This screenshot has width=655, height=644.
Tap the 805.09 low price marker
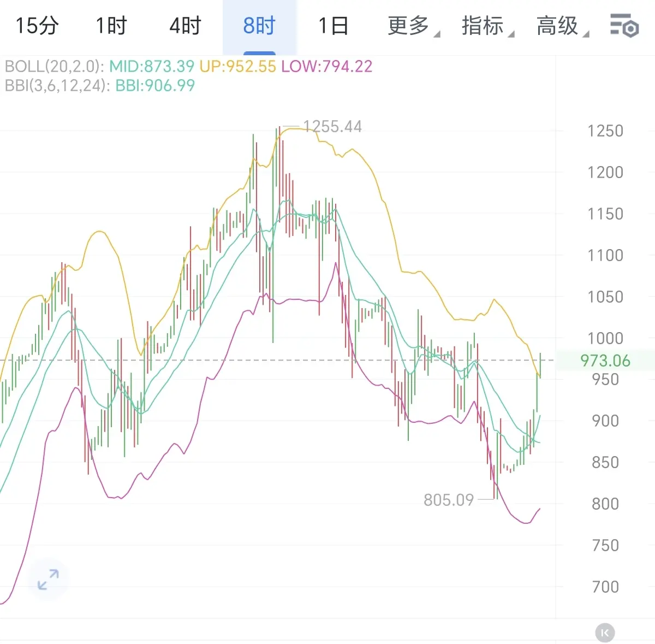[449, 500]
